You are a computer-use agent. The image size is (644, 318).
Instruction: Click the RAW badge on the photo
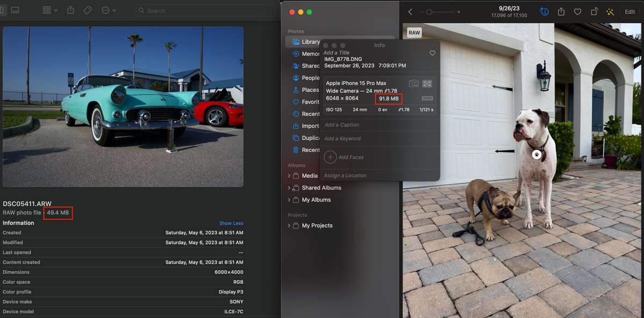coord(414,33)
